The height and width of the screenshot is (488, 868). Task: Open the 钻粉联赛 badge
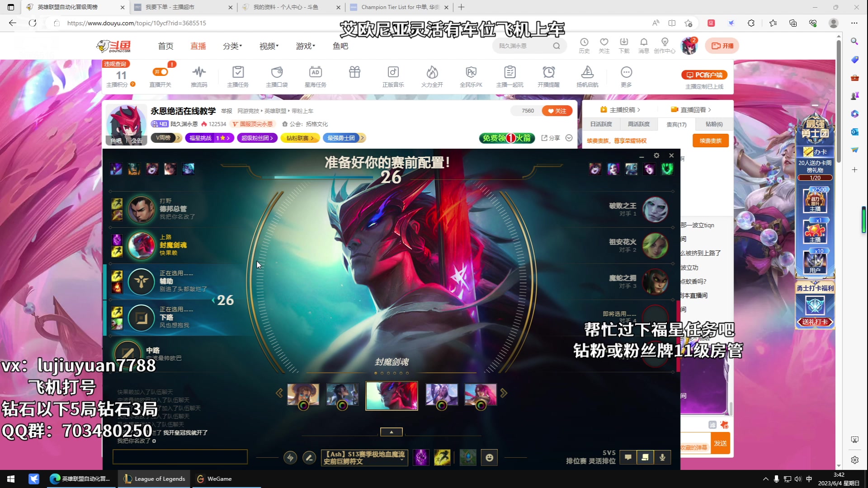click(300, 138)
